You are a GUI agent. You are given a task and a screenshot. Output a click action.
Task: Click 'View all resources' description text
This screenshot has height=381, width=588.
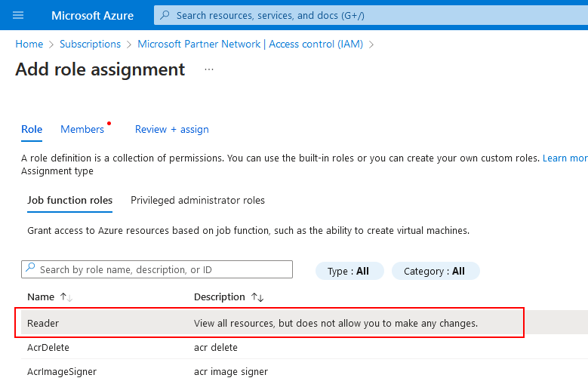[x=336, y=323]
